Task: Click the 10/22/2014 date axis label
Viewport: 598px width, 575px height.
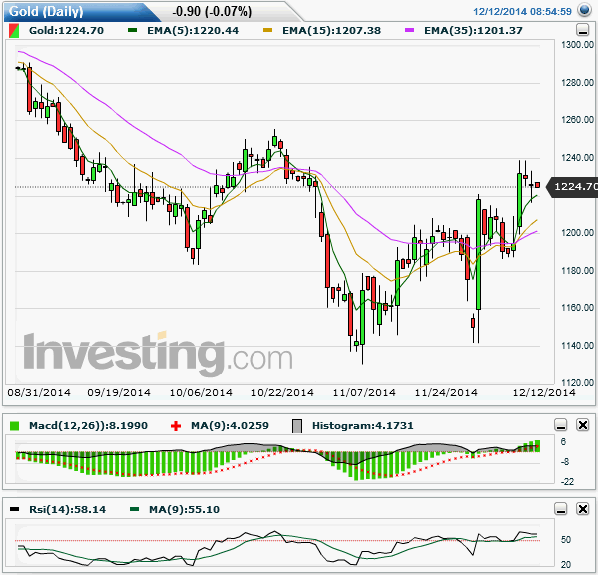Action: tap(282, 392)
